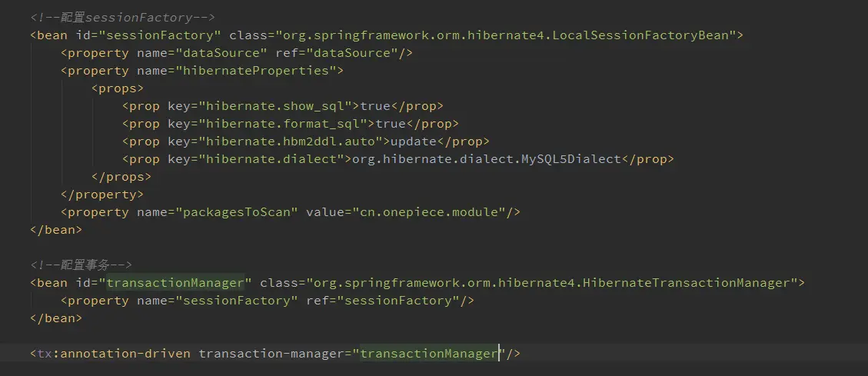Viewport: 868px width, 376px height.
Task: Click the "tx:annotation-driven" tag name
Action: pos(114,353)
